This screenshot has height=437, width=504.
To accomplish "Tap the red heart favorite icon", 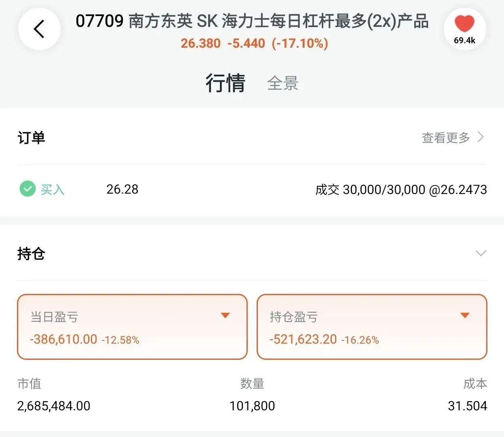I will 464,23.
